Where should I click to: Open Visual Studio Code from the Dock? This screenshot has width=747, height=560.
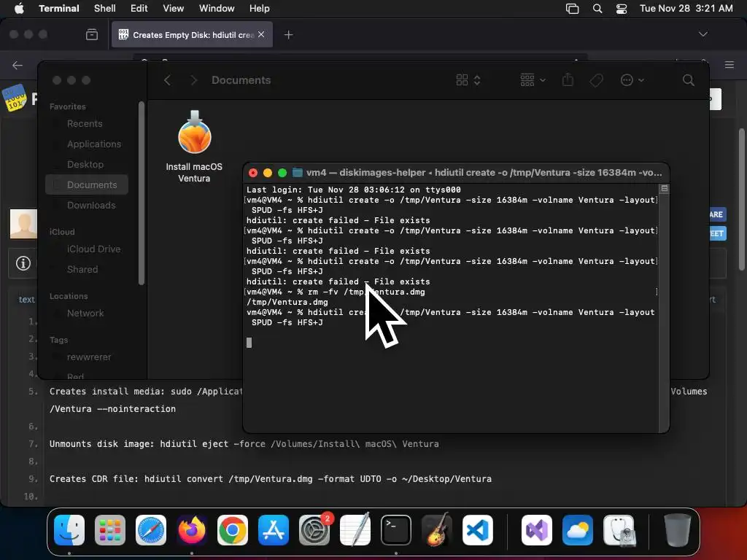coord(478,530)
